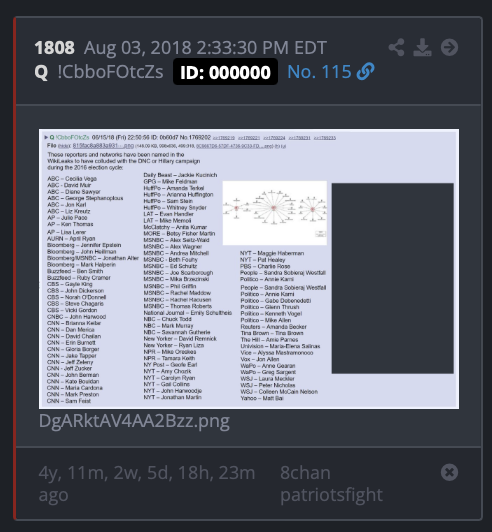Click the !CbboFOtcZs tripcode

click(x=110, y=72)
